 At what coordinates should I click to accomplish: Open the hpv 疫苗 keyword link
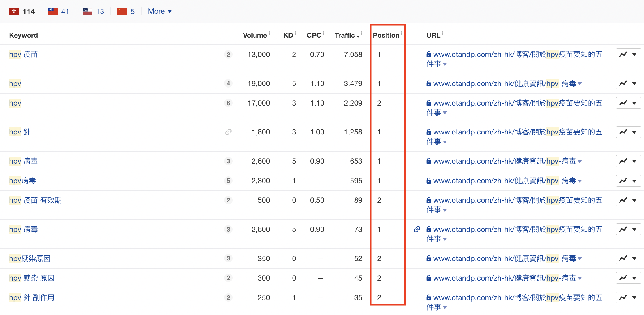click(23, 54)
